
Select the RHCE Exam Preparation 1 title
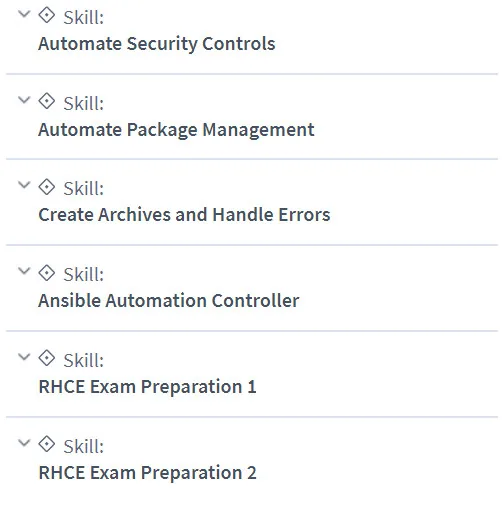(147, 387)
